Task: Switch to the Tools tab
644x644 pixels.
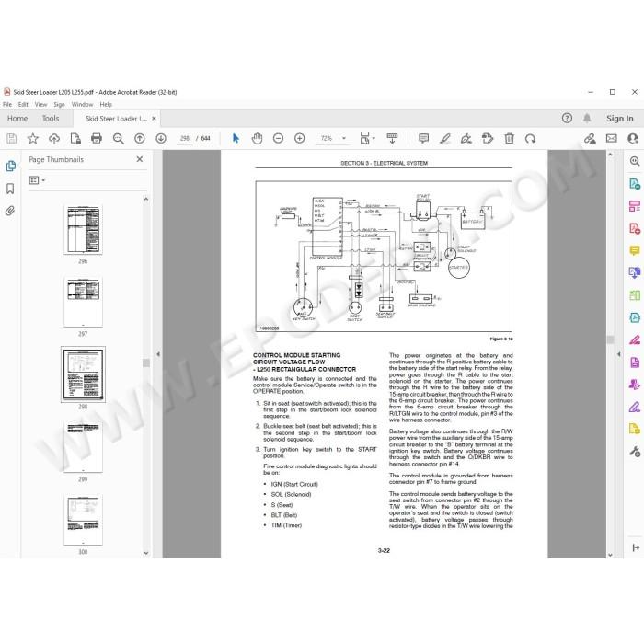Action: (x=51, y=119)
